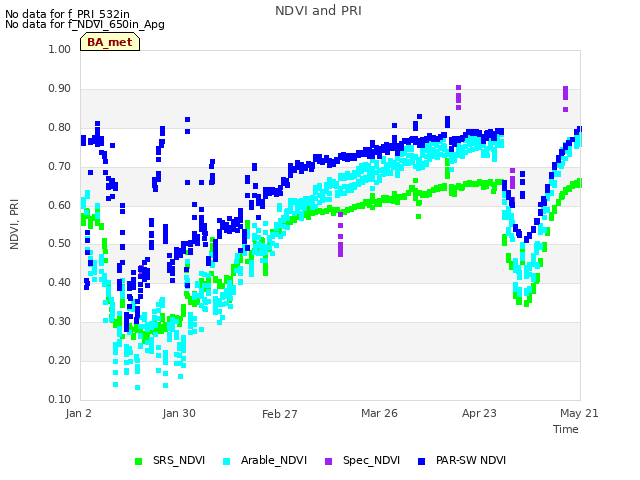Click the 0.90 y-axis tick label
The width and height of the screenshot is (640, 480).
[60, 89]
